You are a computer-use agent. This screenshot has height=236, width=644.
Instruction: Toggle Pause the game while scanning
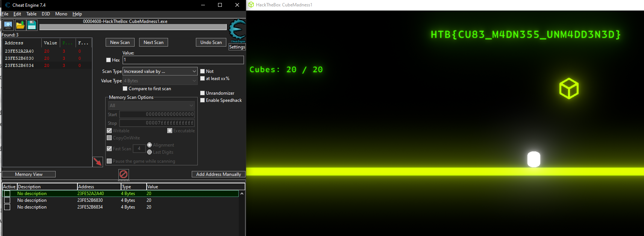pyautogui.click(x=109, y=161)
